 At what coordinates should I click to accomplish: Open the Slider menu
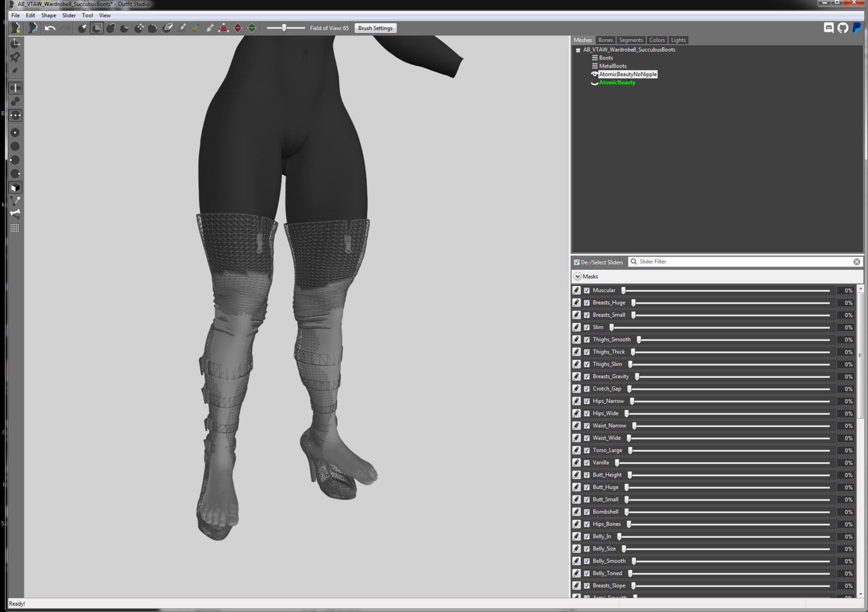(69, 15)
